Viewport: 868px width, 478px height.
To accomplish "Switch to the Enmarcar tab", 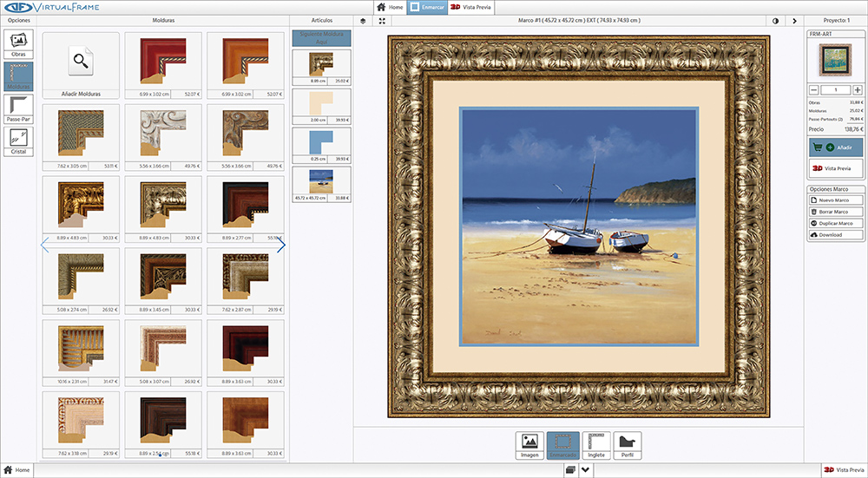I will click(427, 7).
